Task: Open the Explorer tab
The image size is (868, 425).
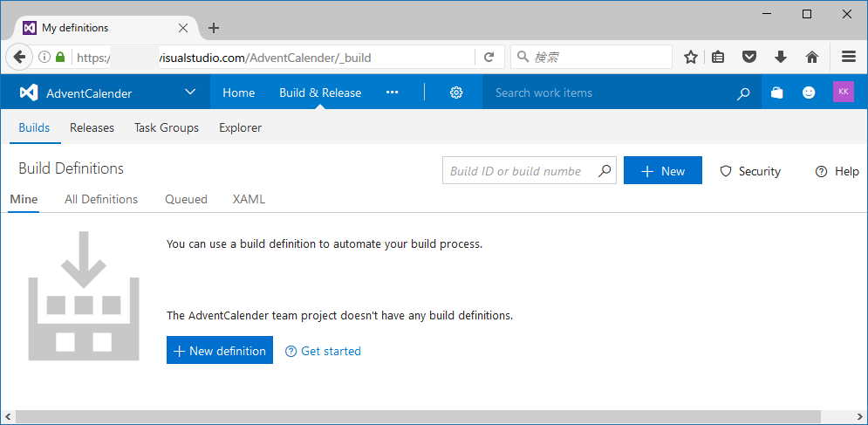Action: coord(240,128)
